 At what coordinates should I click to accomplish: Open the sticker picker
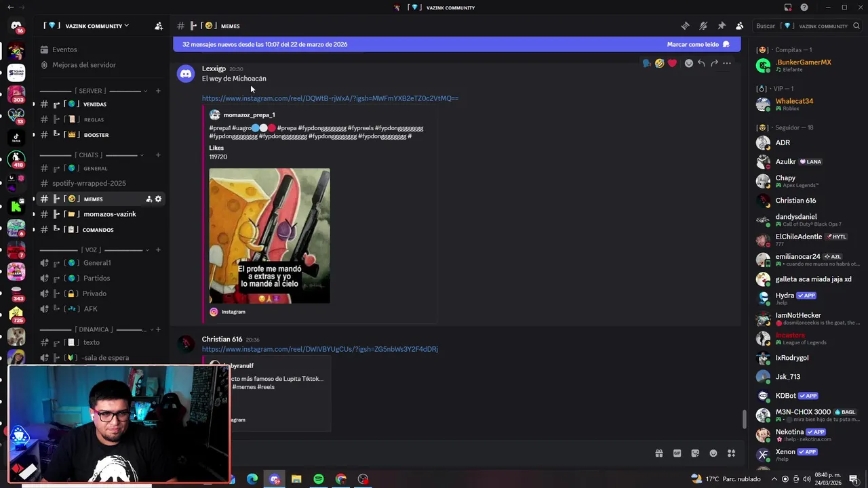(695, 453)
